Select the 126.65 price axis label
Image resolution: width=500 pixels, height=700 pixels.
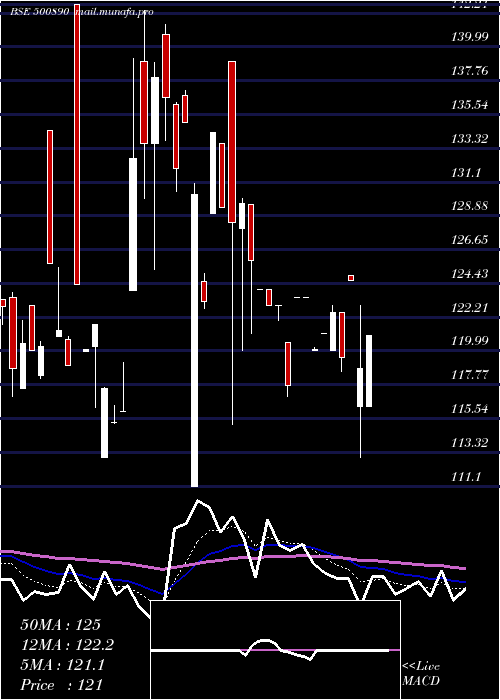coord(470,241)
